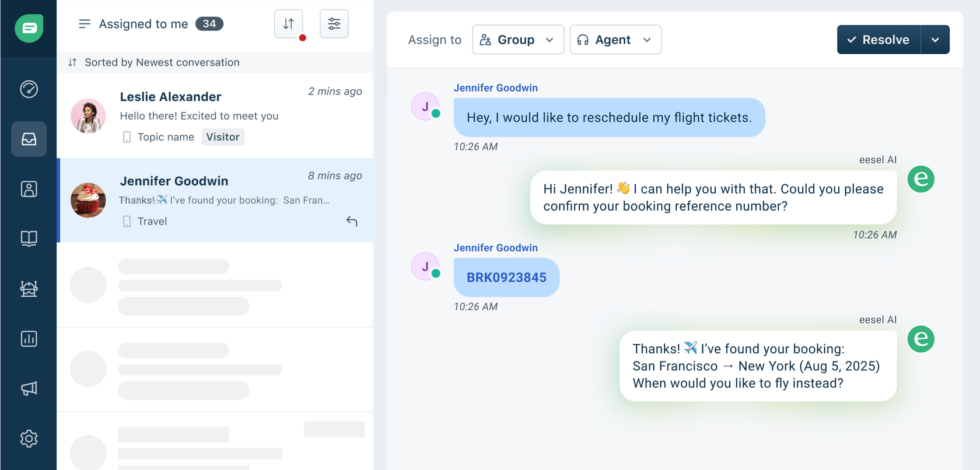Open the reports chart icon
The width and height of the screenshot is (980, 470).
(x=29, y=339)
